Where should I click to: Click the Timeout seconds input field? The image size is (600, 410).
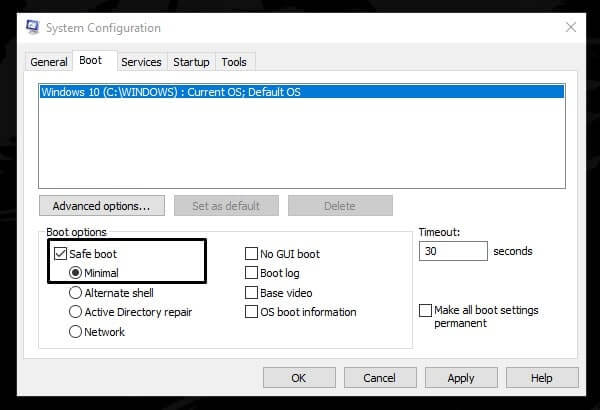click(453, 251)
